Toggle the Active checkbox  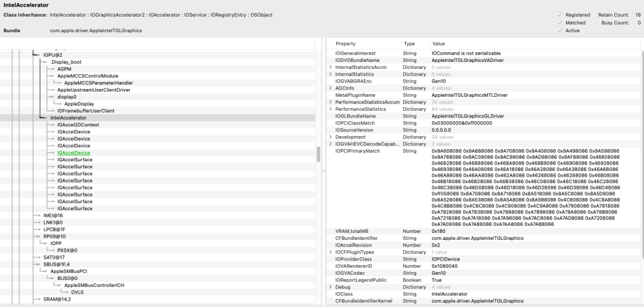click(560, 30)
